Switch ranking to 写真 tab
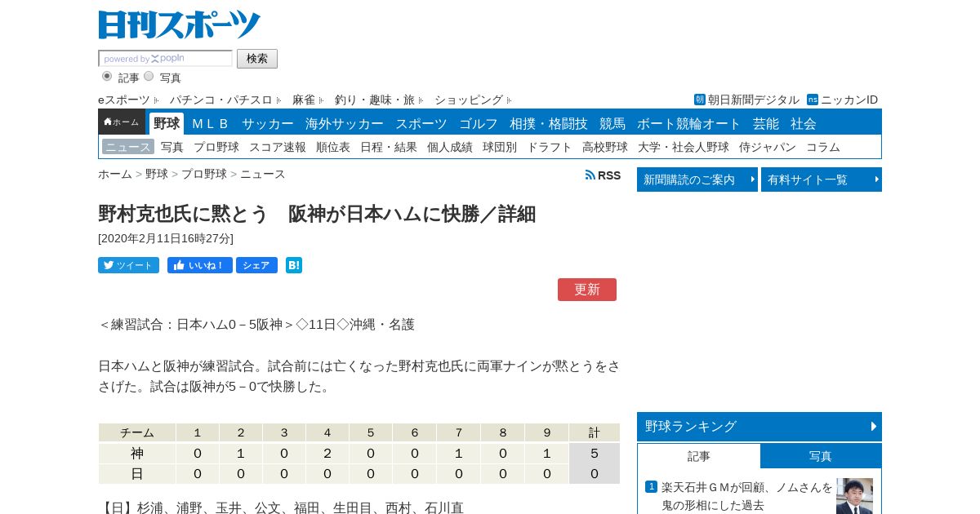980x514 pixels. pos(821,456)
